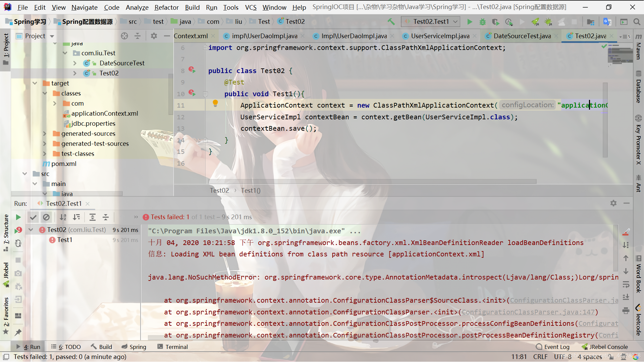This screenshot has width=644, height=362.
Task: Collapse all test results icon
Action: tap(106, 217)
